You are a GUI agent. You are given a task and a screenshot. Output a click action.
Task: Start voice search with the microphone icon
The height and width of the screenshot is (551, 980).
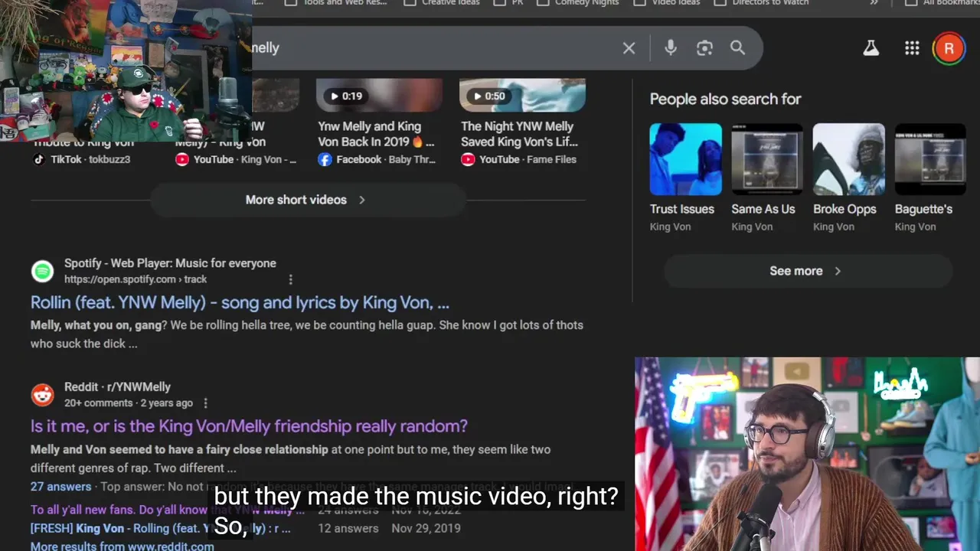coord(671,47)
